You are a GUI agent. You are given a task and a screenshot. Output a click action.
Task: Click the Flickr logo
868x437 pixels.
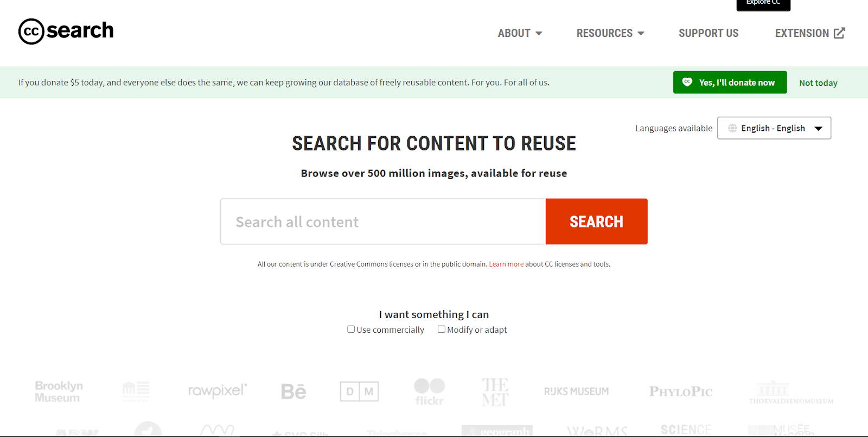pyautogui.click(x=429, y=391)
